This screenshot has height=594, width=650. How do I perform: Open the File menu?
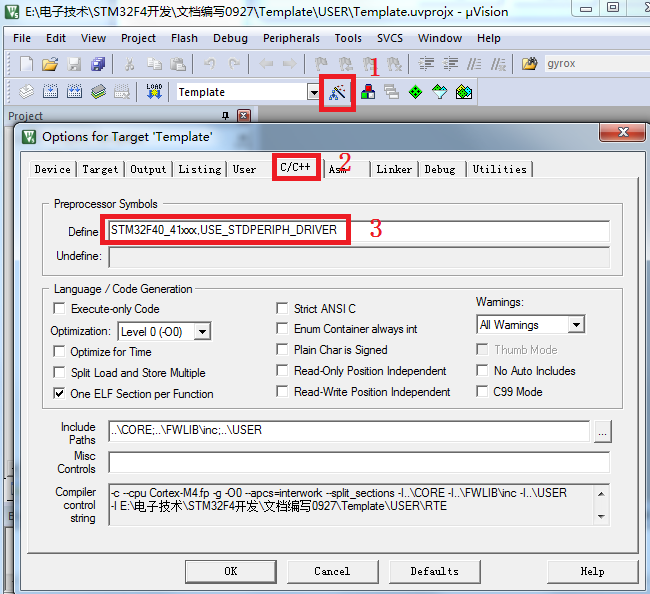click(22, 38)
